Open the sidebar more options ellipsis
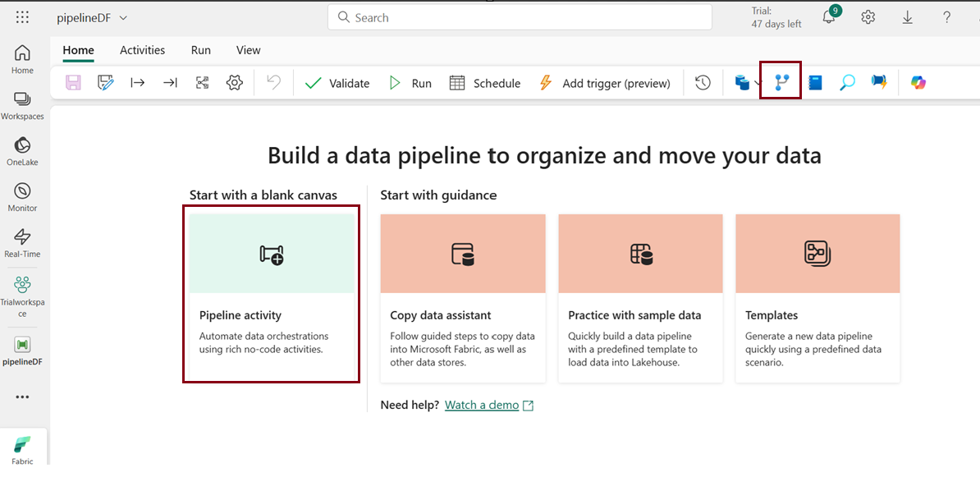This screenshot has width=980, height=486. coord(22,397)
